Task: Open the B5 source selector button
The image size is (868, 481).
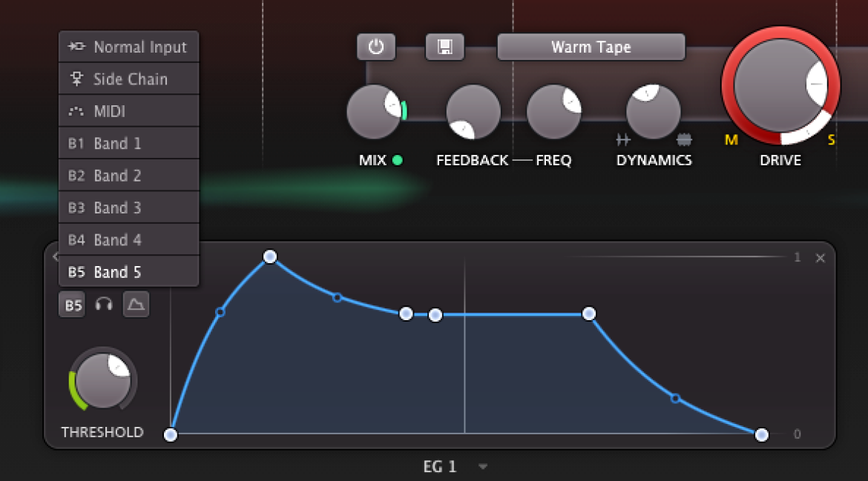Action: [72, 305]
